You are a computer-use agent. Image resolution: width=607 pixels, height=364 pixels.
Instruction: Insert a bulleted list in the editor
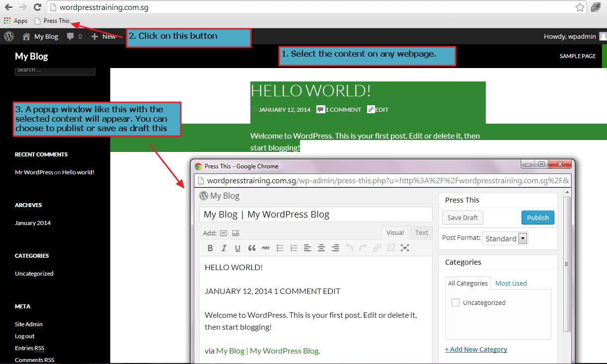coord(280,248)
